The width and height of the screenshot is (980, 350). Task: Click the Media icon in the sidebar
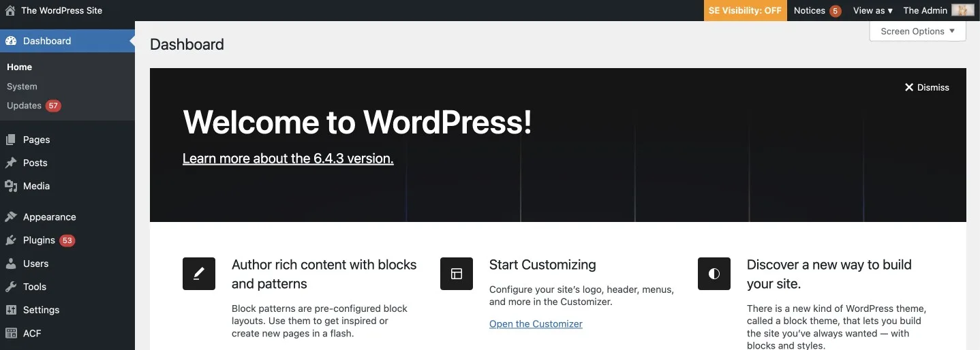[x=11, y=186]
